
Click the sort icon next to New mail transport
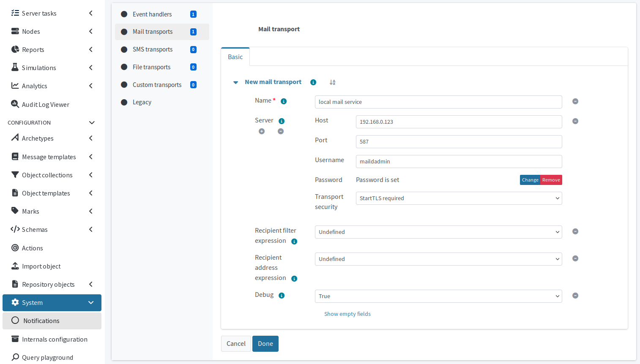(x=332, y=82)
